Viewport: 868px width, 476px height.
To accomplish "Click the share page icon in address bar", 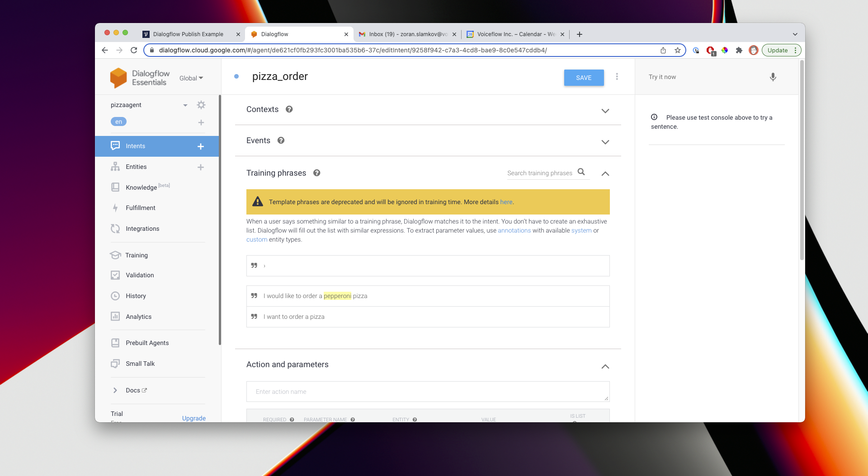I will pos(663,50).
